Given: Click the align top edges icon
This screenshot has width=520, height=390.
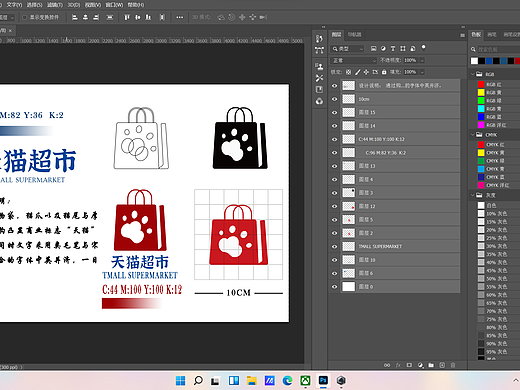Looking at the screenshot, I should coord(127,17).
